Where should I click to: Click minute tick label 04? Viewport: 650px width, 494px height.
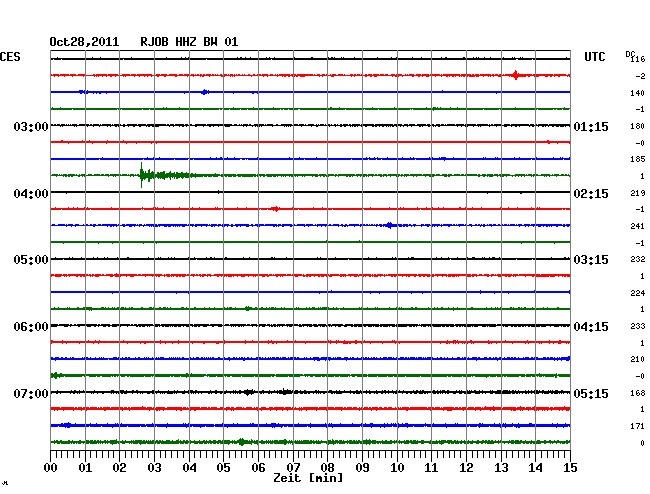click(189, 468)
